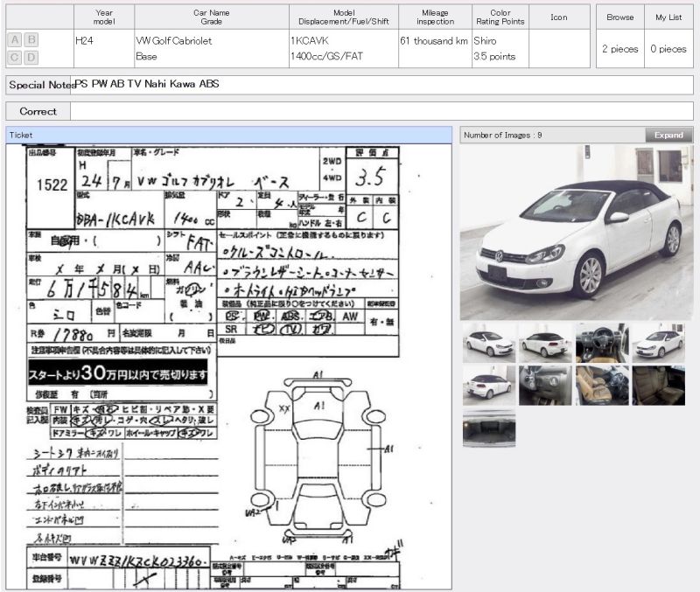Click the C rating button
The width and height of the screenshot is (700, 592).
15,57
